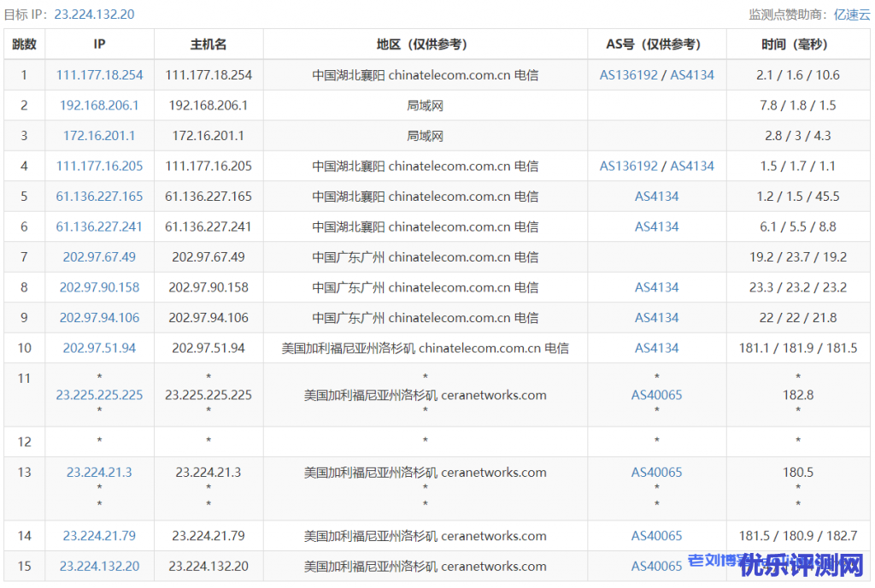Open the 61.136.227.165 link in IP column

coord(99,197)
